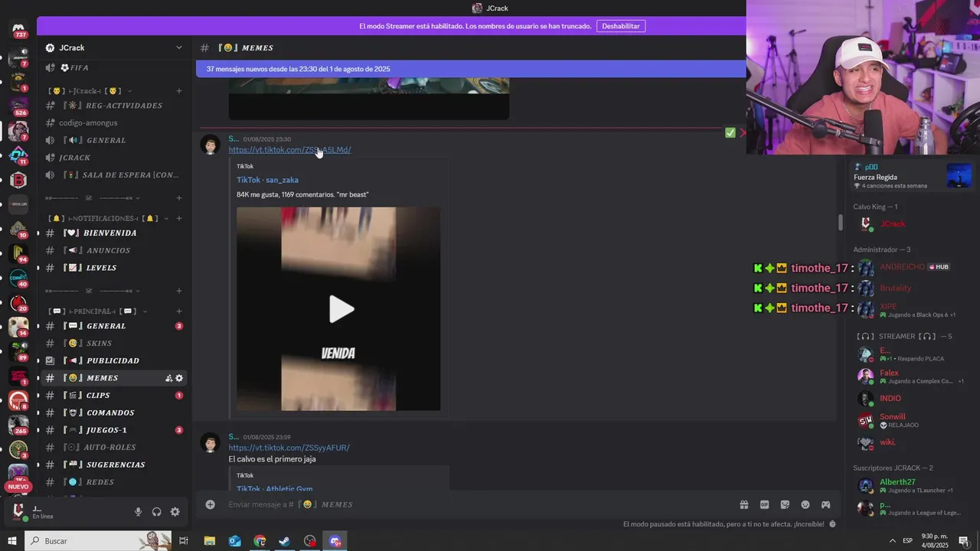Image resolution: width=980 pixels, height=551 pixels.
Task: Open the TikTok · san_zaka embed title
Action: coord(267,180)
